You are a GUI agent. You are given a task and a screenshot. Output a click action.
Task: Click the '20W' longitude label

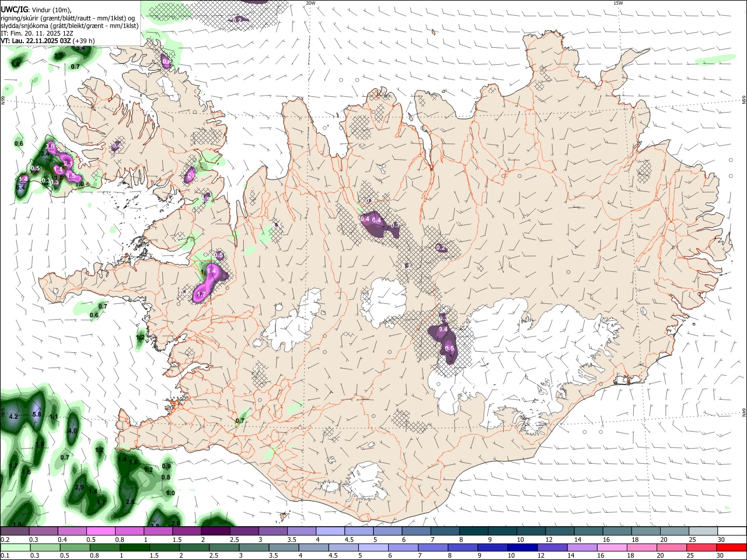pyautogui.click(x=310, y=3)
